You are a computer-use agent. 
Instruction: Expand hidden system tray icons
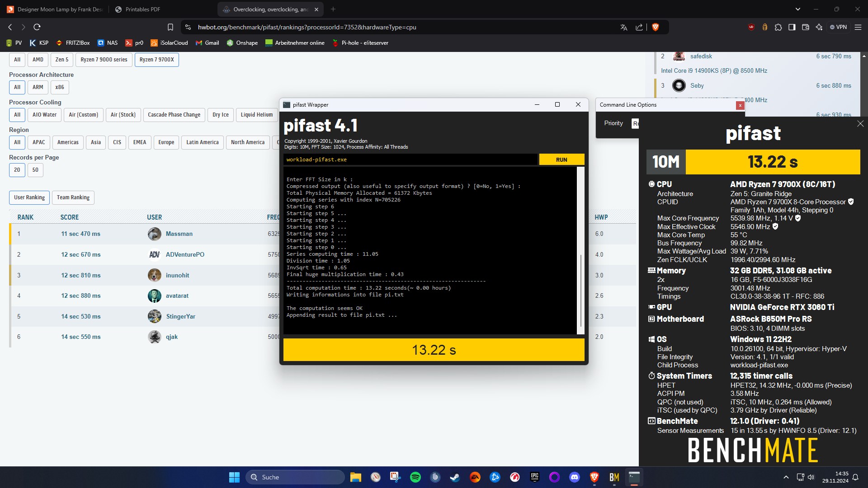786,477
